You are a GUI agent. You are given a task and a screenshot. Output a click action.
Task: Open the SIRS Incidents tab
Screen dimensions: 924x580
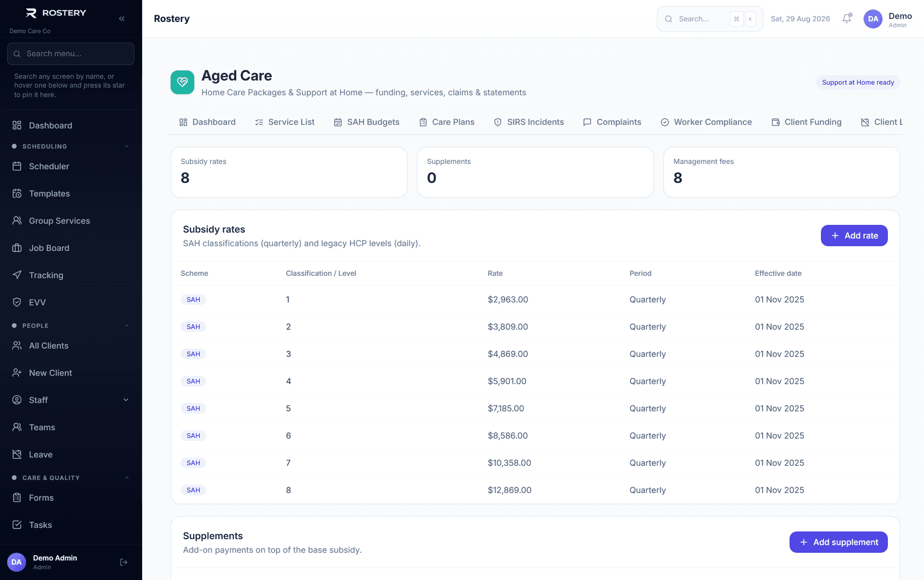pos(529,122)
